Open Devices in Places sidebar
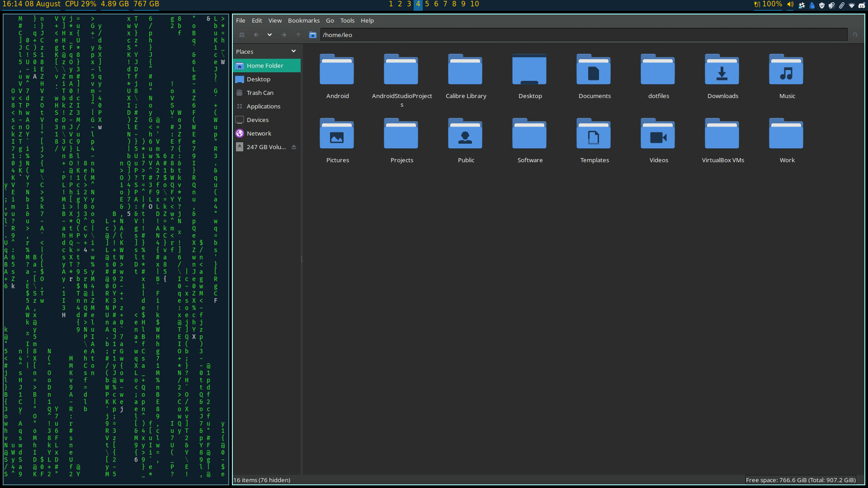Screen dimensions: 868x488 (267, 120)
